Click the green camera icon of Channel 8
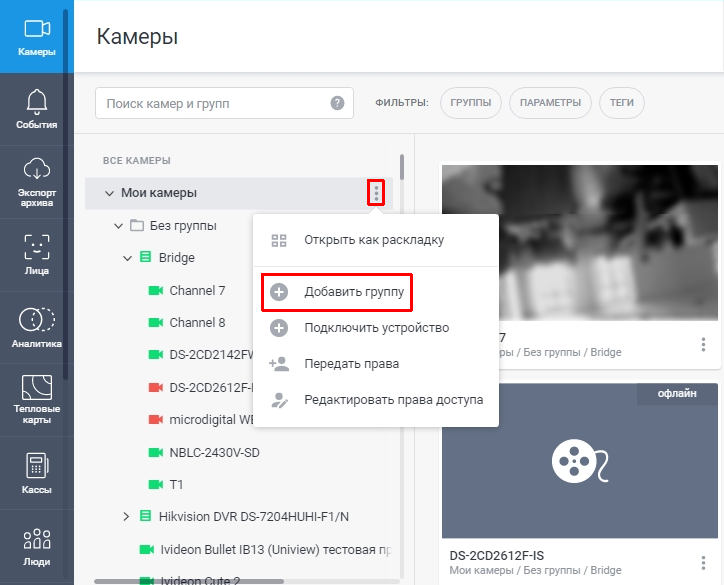This screenshot has height=585, width=724. (x=156, y=322)
